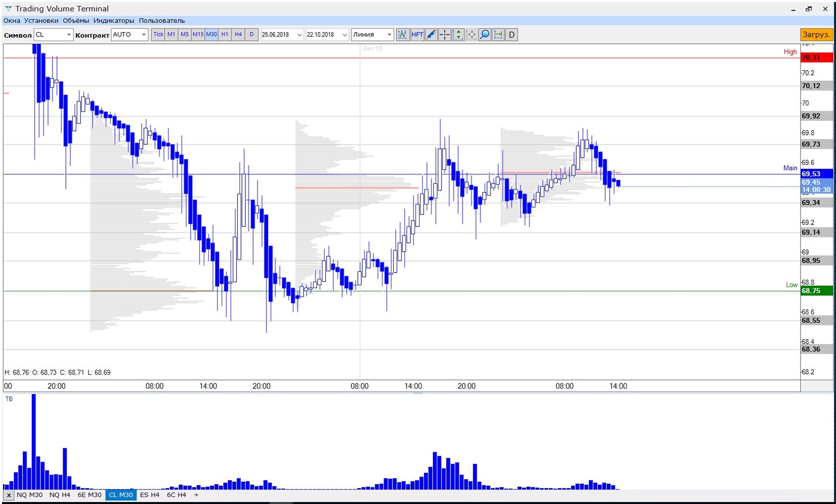
Task: Open the Объёмы menu
Action: pyautogui.click(x=76, y=20)
